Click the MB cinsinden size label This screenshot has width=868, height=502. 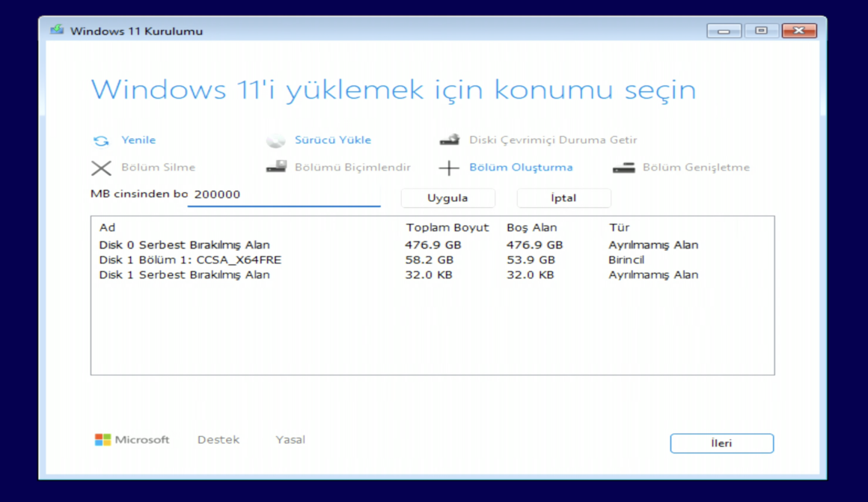coord(139,194)
